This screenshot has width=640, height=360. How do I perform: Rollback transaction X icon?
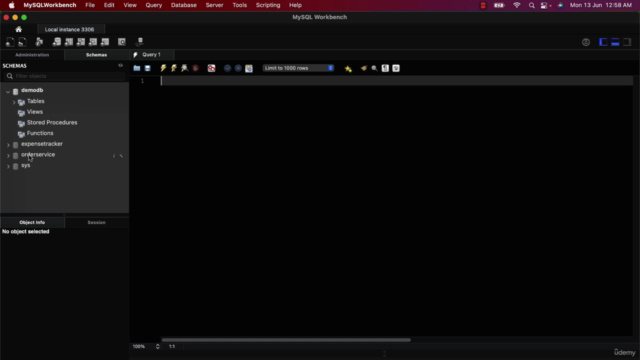238,68
